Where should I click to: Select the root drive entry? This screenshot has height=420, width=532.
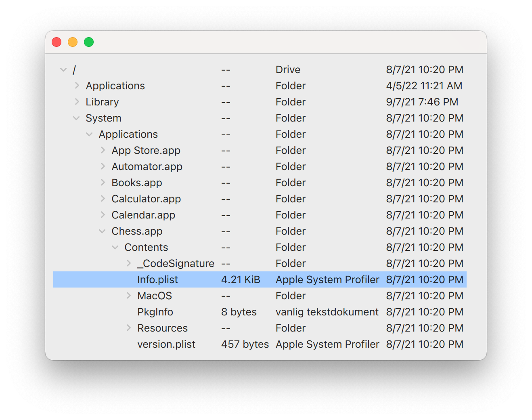(74, 69)
